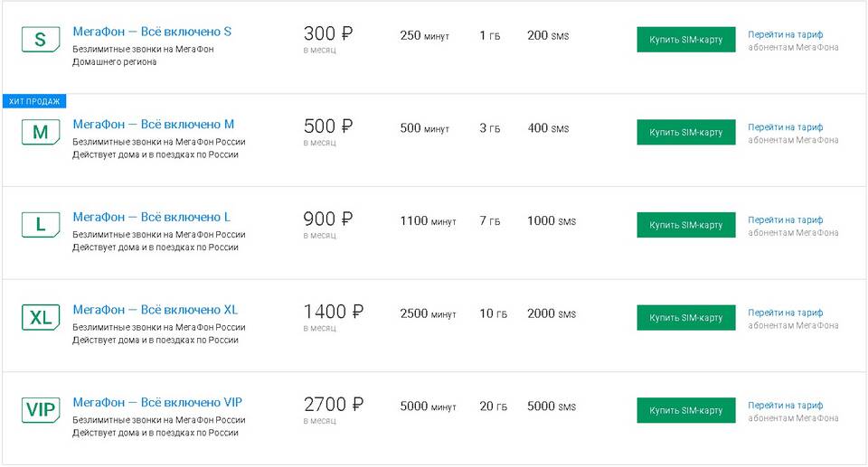Click the M SIM card tariff icon
The height and width of the screenshot is (467, 868).
(40, 133)
